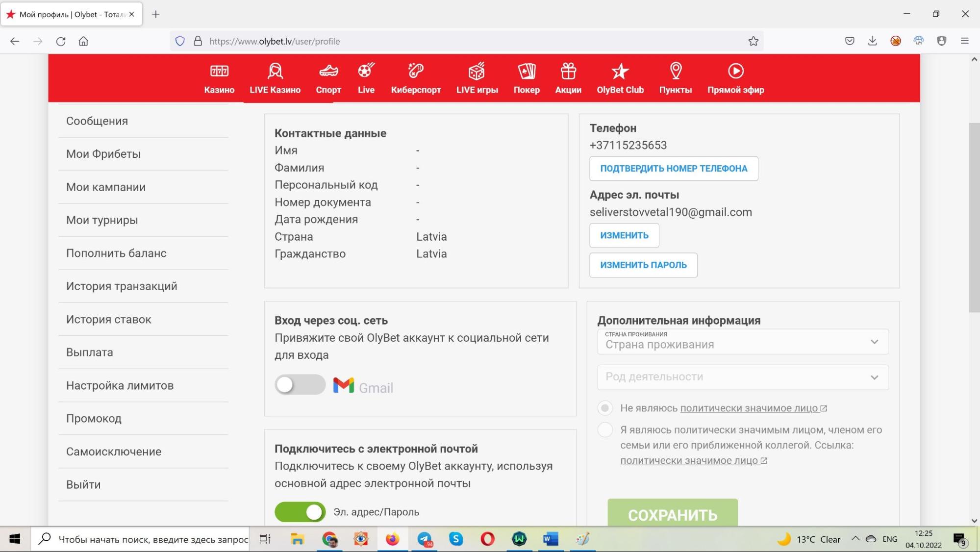The width and height of the screenshot is (980, 552).
Task: Open Промокод in sidebar
Action: point(143,419)
